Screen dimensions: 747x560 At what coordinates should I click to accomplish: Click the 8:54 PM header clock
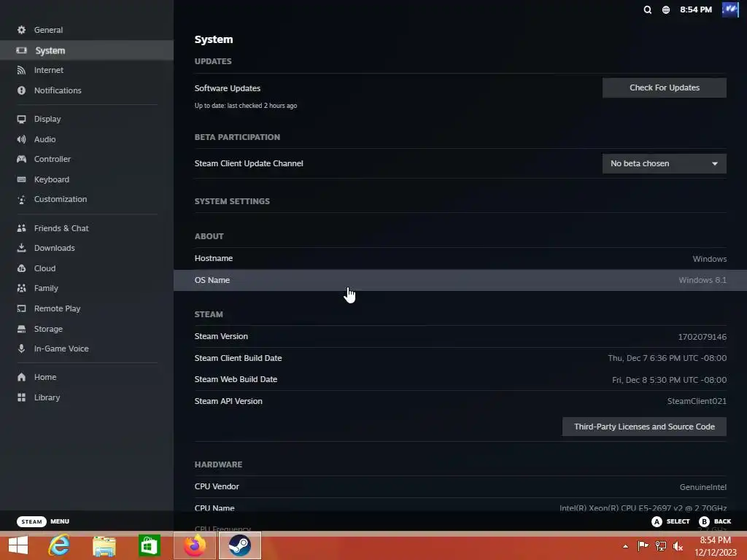tap(695, 9)
